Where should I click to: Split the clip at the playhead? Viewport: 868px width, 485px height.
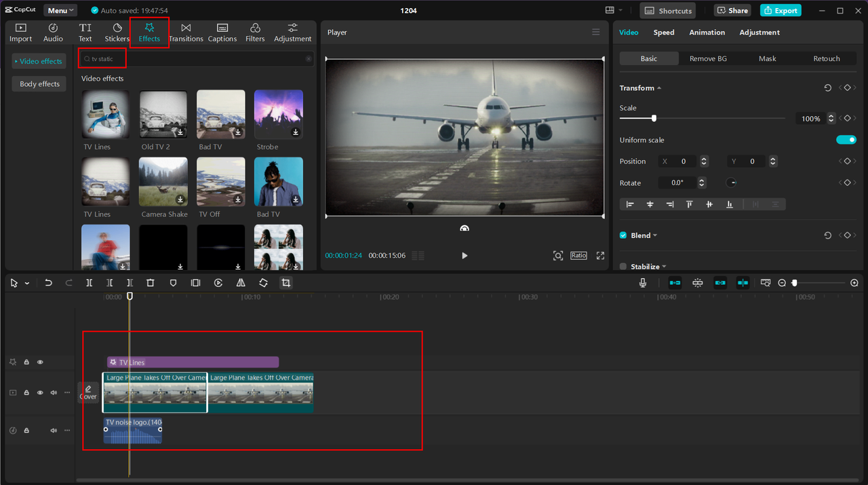tap(89, 283)
